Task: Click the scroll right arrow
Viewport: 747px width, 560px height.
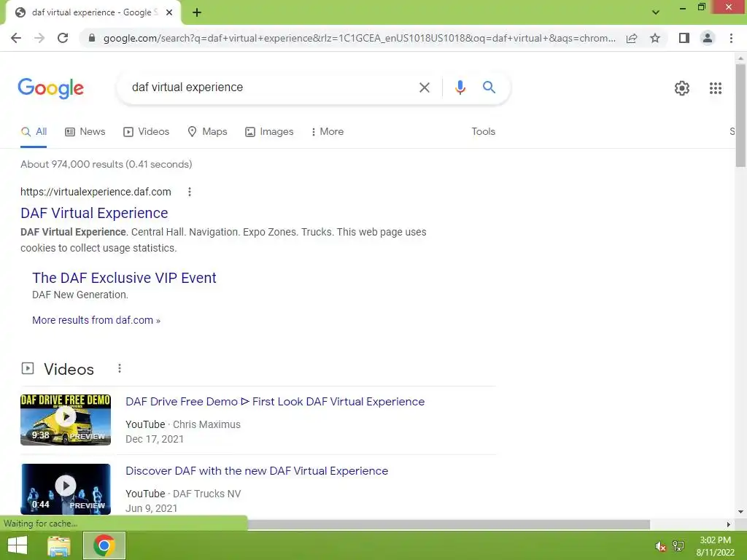Action: pyautogui.click(x=729, y=524)
